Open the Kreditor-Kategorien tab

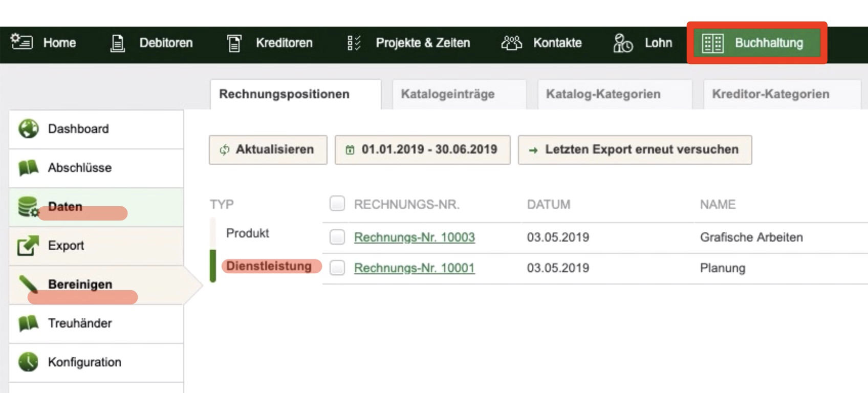770,94
